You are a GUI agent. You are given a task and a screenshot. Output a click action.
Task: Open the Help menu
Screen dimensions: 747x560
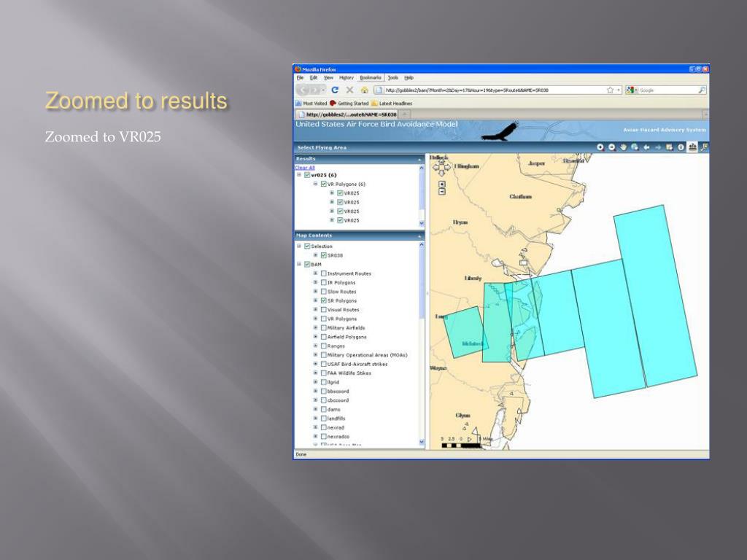pos(409,77)
